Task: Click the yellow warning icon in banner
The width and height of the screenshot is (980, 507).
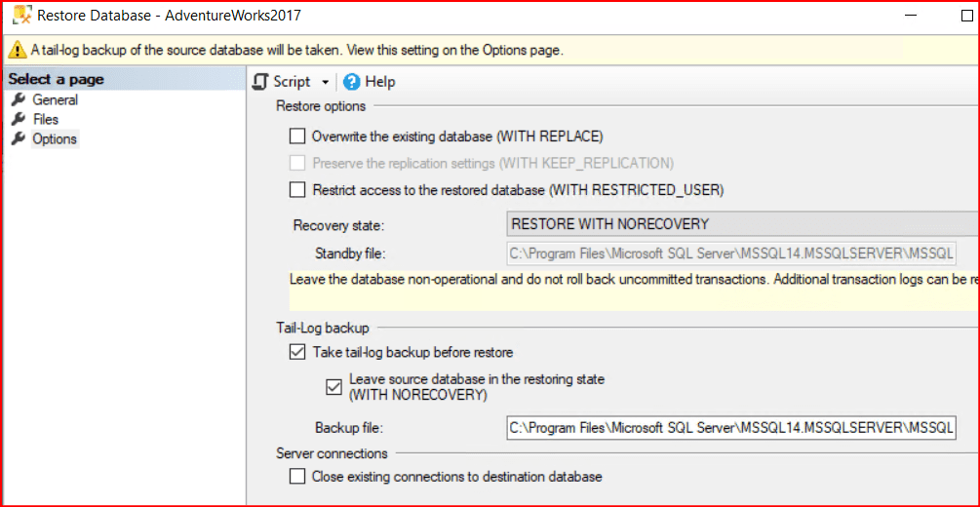Action: point(18,50)
